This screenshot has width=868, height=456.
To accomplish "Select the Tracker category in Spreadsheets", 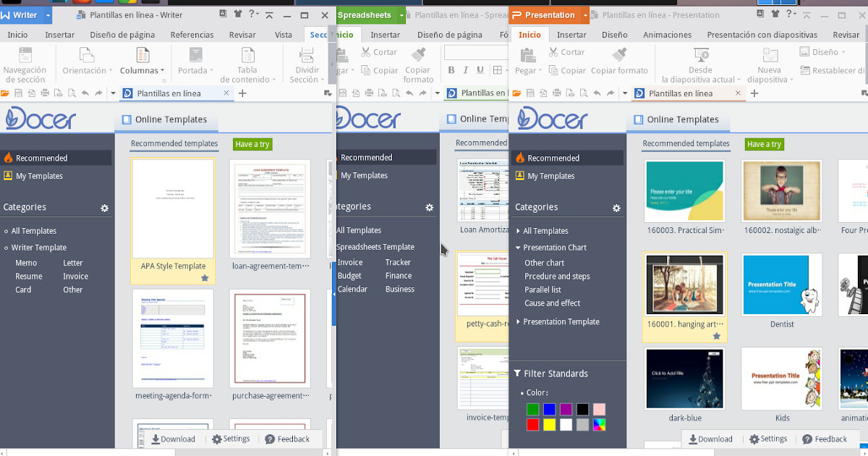I will tap(398, 263).
